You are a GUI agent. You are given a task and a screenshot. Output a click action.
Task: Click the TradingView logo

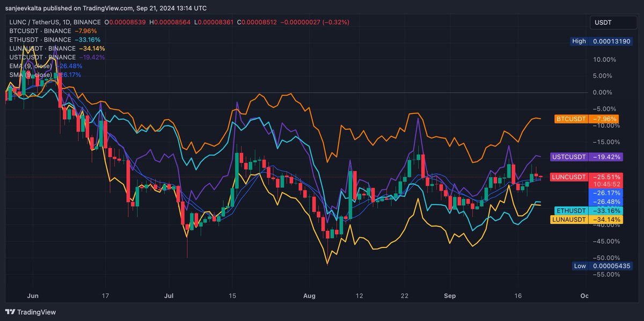tap(31, 312)
